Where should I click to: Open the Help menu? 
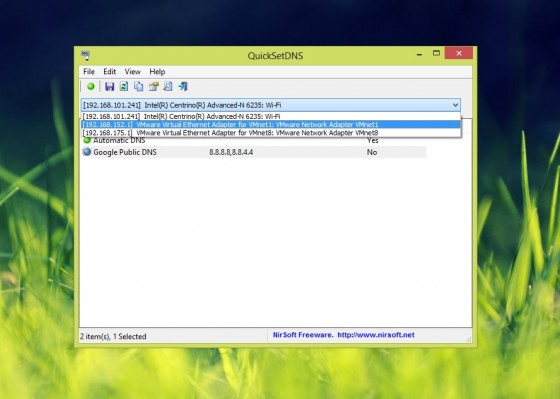click(157, 71)
